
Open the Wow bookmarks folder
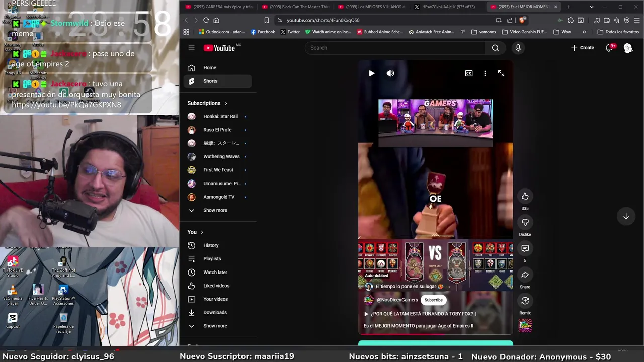[561, 32]
